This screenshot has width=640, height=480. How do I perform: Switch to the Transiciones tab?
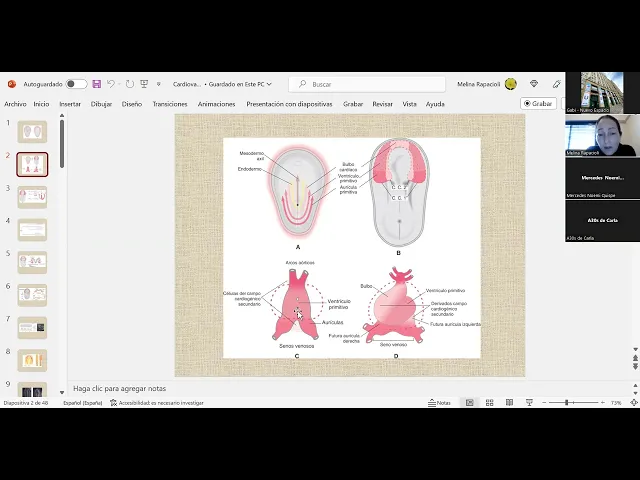(170, 104)
